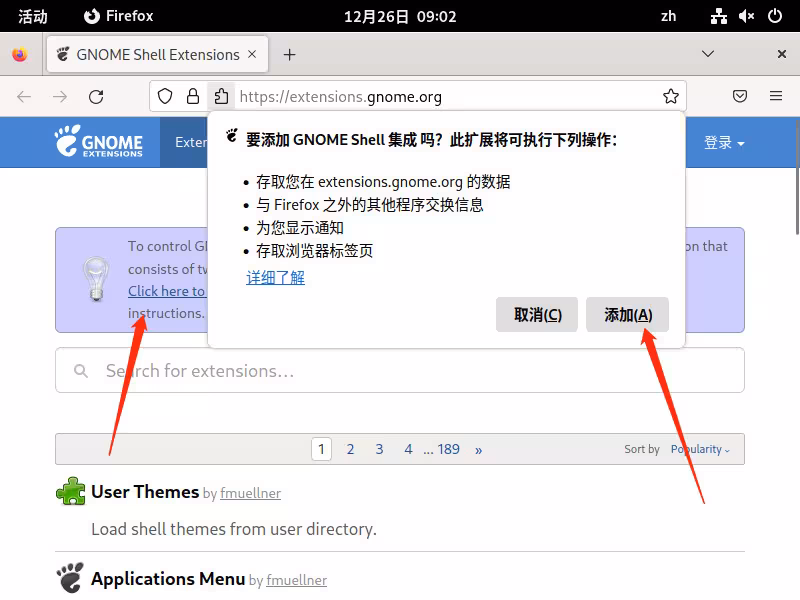Click the Search for extensions field

point(400,370)
